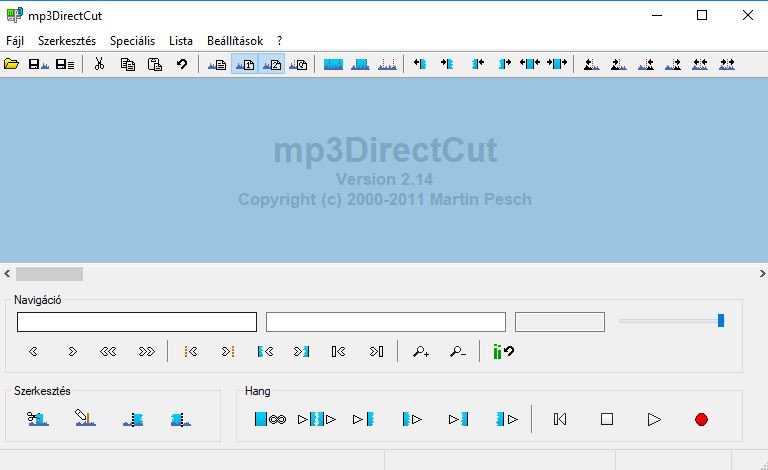Click the copy icon in toolbar
The width and height of the screenshot is (768, 470).
point(127,64)
